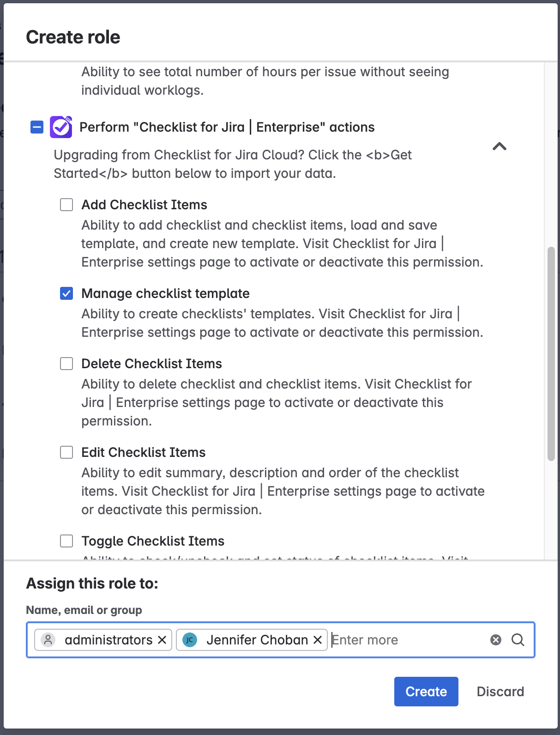Click the permissions list scrollbar

point(551,353)
